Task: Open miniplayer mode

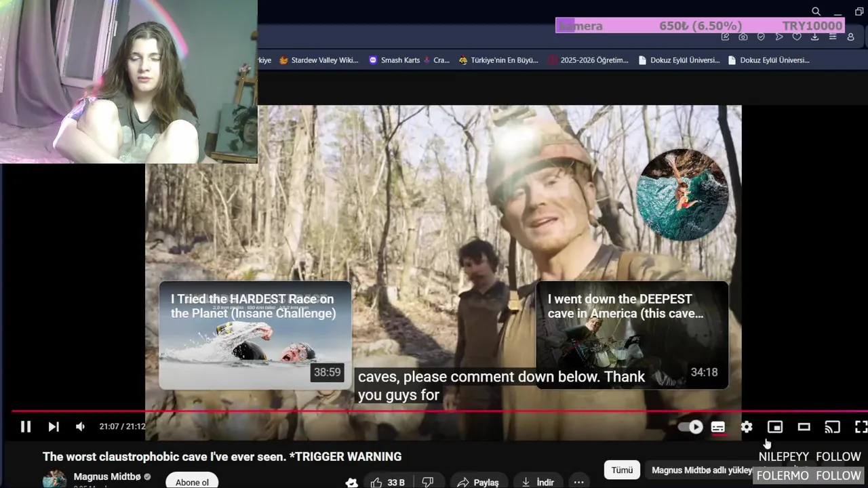Action: click(775, 427)
